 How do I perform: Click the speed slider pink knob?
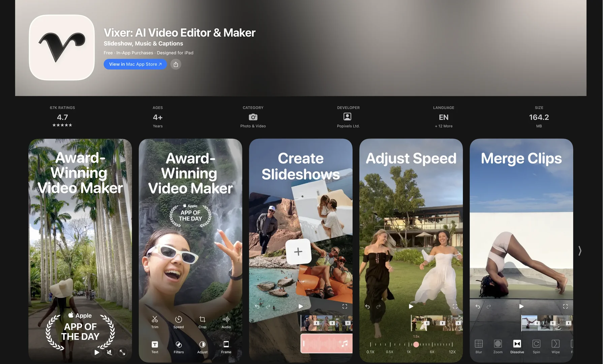click(x=416, y=344)
